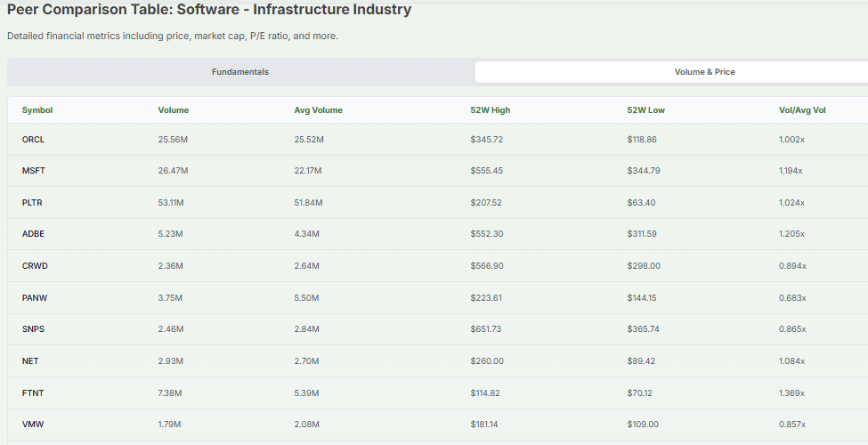Click the 52W Low column header
Image resolution: width=868 pixels, height=445 pixels.
tap(645, 110)
